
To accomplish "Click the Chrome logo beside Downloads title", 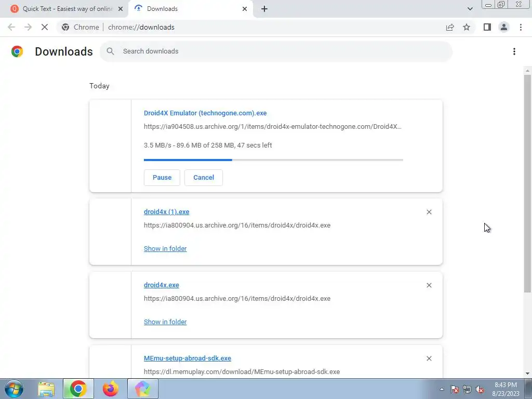I will [17, 51].
